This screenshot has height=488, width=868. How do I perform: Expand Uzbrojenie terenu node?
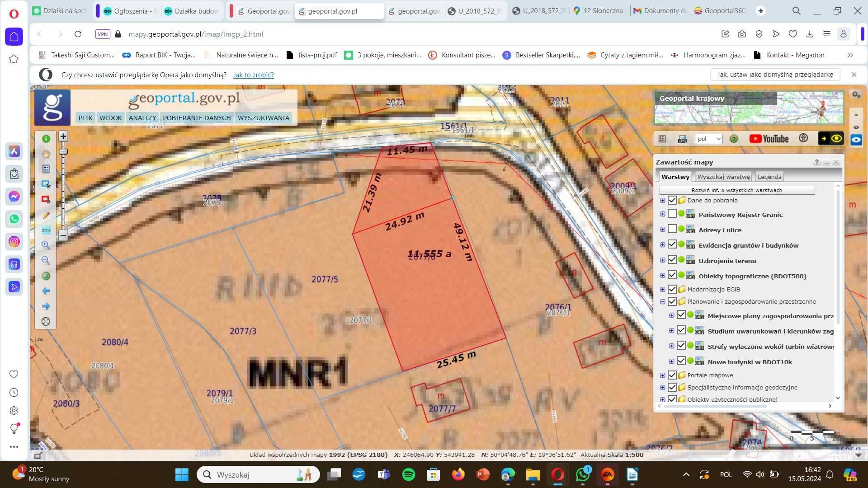pos(662,260)
